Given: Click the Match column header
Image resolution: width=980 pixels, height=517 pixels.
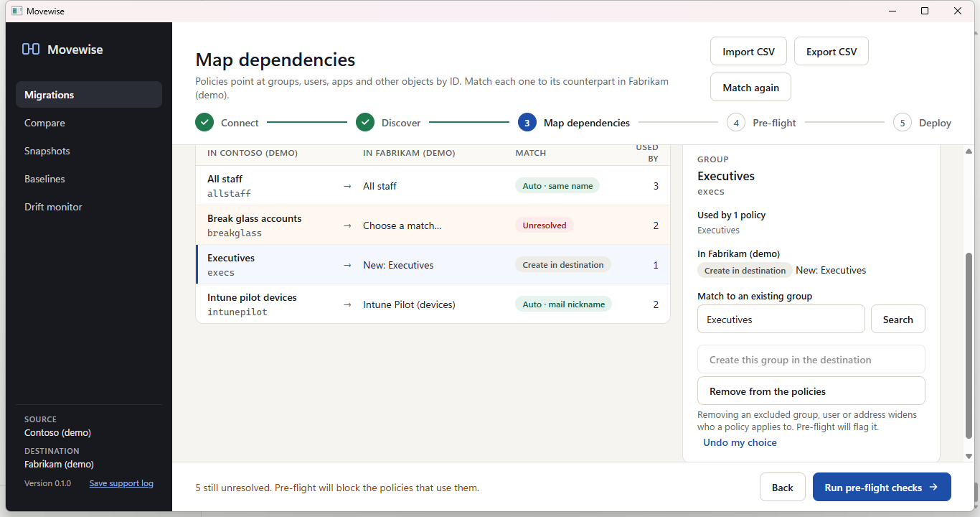Looking at the screenshot, I should point(531,153).
